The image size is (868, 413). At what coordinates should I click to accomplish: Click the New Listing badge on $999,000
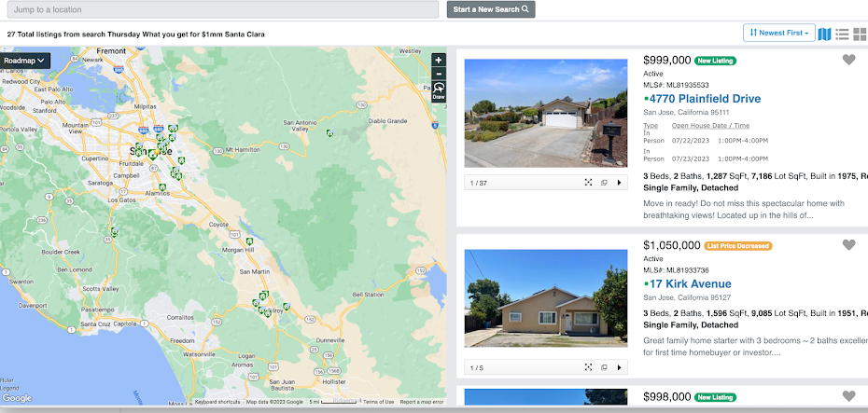(x=715, y=61)
